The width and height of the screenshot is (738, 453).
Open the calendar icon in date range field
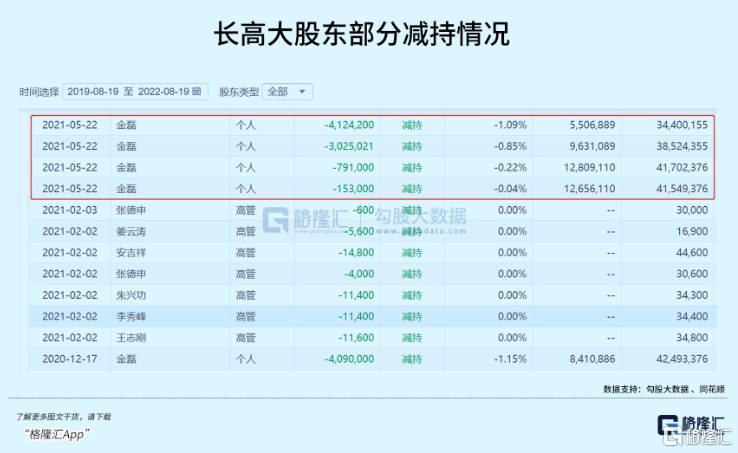pos(197,91)
